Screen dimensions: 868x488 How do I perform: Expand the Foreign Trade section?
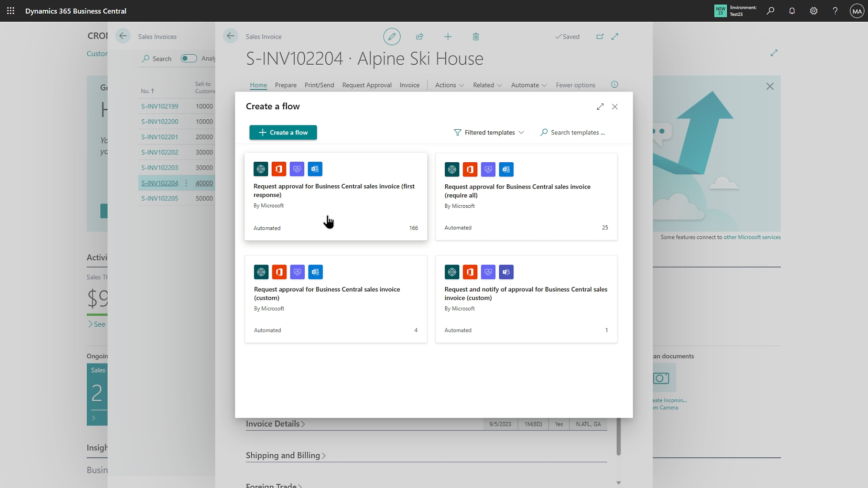pos(274,485)
